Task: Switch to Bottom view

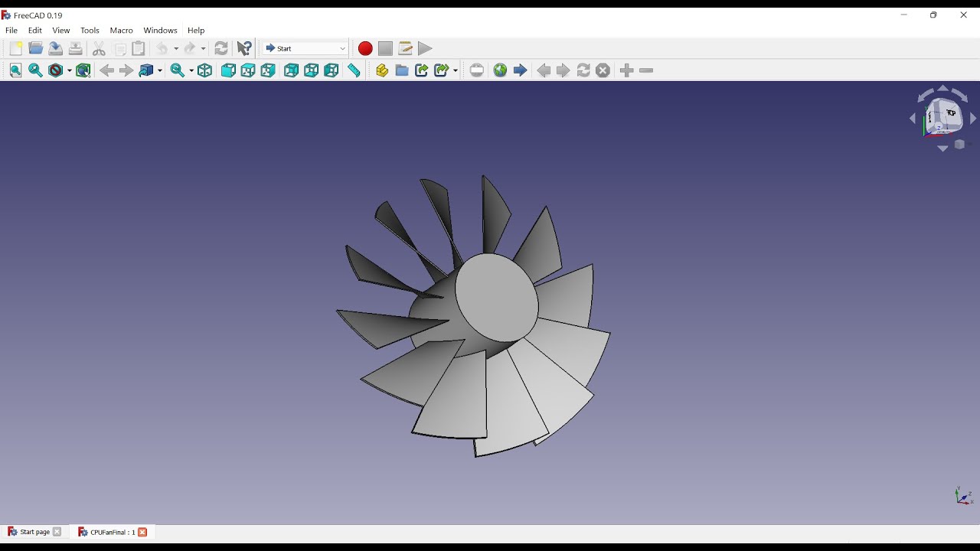Action: coord(311,70)
